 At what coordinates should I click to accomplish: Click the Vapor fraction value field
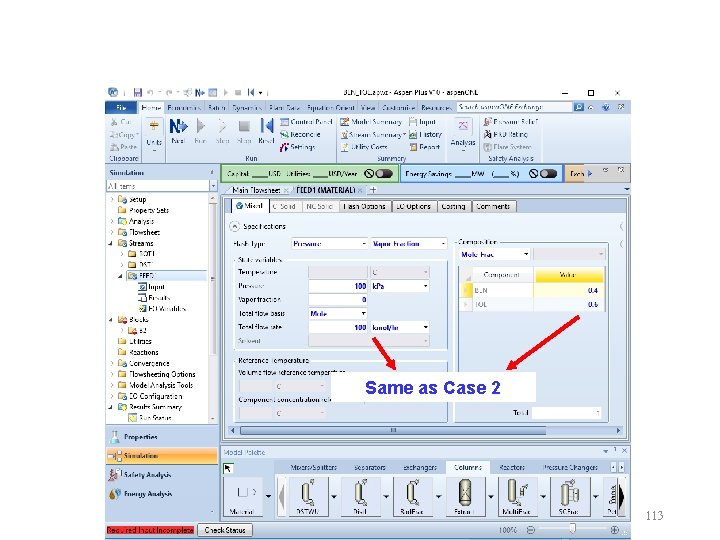click(338, 300)
